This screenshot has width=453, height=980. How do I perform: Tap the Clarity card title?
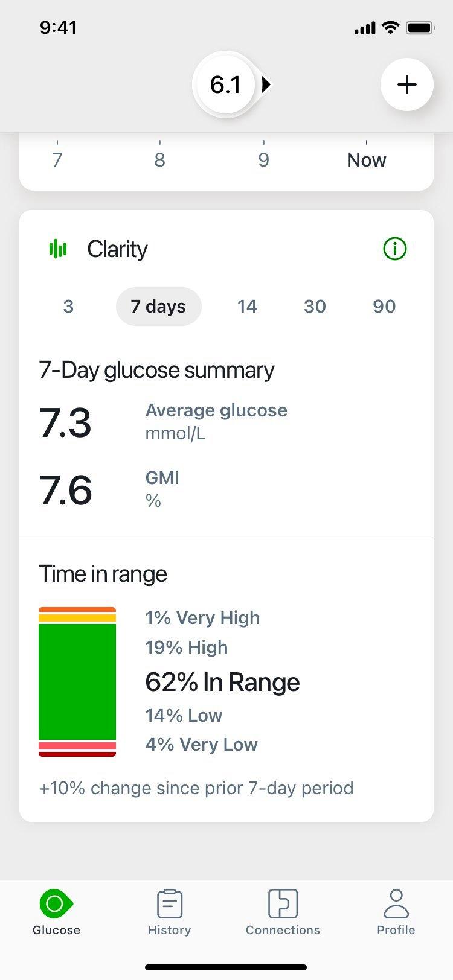coord(117,249)
